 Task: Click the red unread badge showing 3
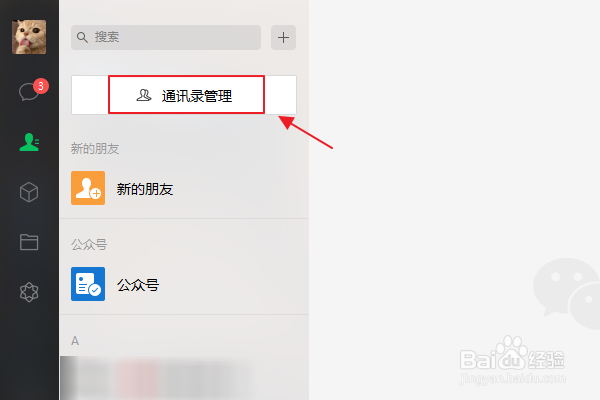coord(41,86)
